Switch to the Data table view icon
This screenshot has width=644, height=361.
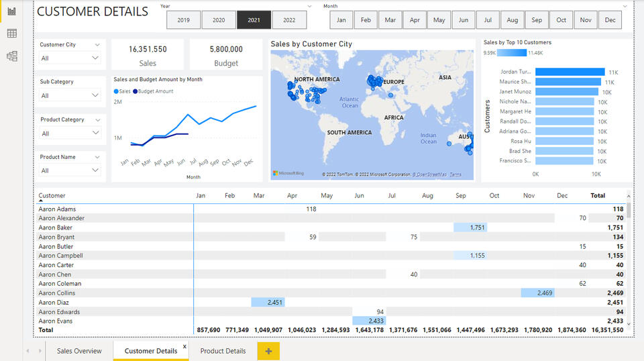(x=12, y=34)
